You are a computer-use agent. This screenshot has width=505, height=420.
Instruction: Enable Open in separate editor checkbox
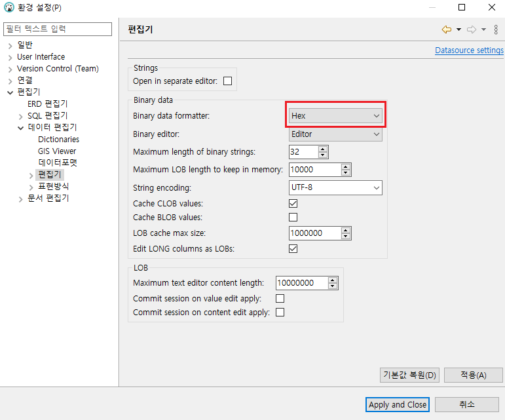[228, 81]
